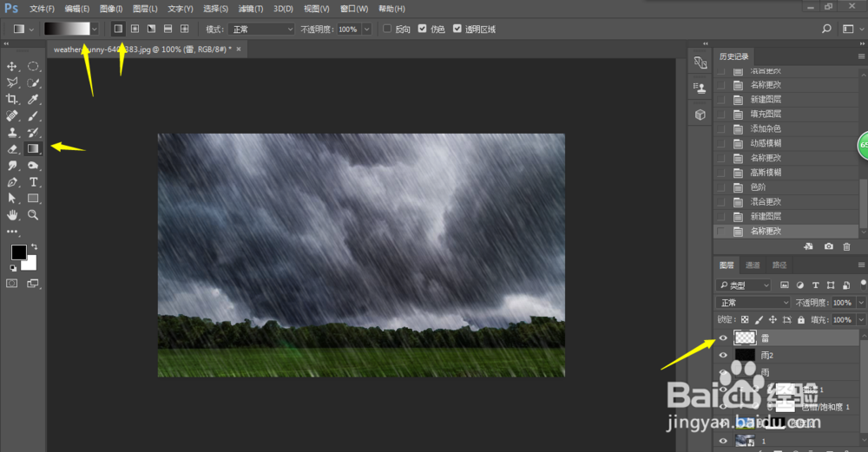The width and height of the screenshot is (868, 452).
Task: Open layer 不透明度 dropdown arrow
Action: pyautogui.click(x=861, y=303)
